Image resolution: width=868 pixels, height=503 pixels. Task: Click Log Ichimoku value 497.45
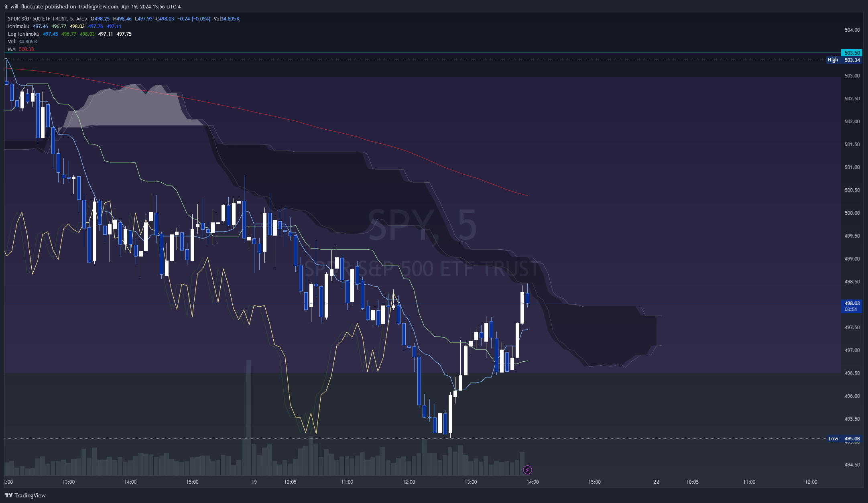pos(51,34)
